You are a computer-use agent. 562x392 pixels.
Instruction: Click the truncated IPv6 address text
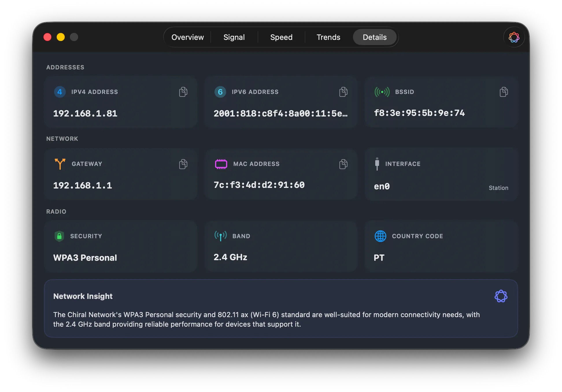point(280,114)
